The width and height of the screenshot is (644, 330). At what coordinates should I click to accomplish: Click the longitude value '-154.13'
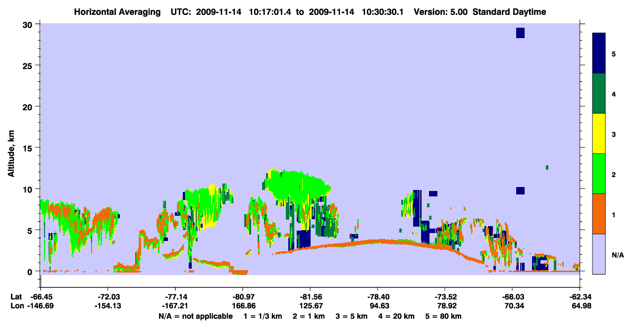pyautogui.click(x=107, y=306)
